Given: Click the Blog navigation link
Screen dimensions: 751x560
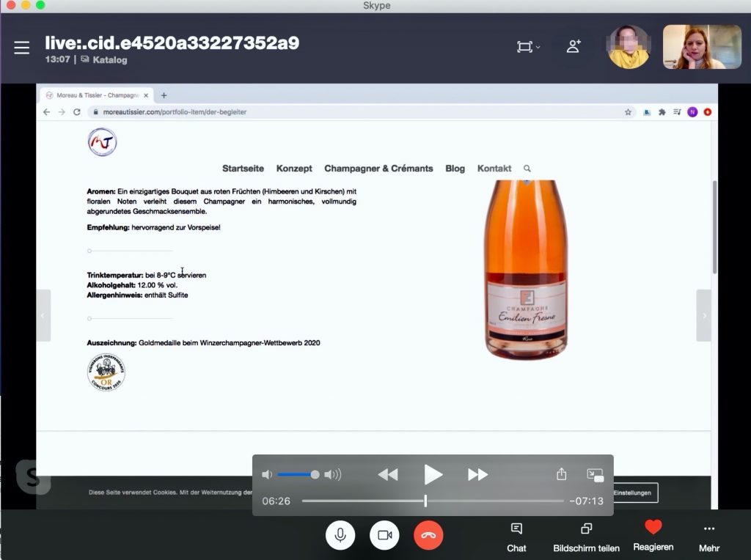Looking at the screenshot, I should [455, 169].
